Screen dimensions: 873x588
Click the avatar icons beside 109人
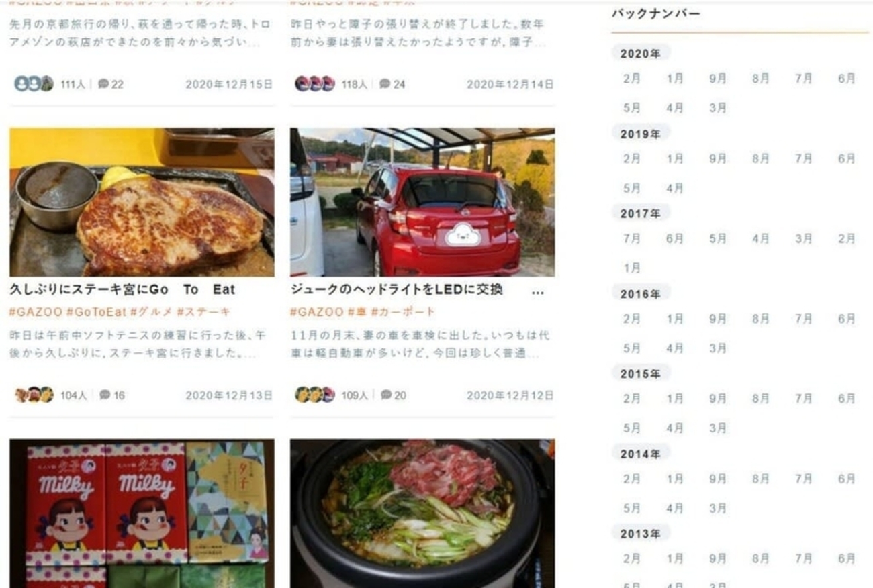tap(315, 395)
